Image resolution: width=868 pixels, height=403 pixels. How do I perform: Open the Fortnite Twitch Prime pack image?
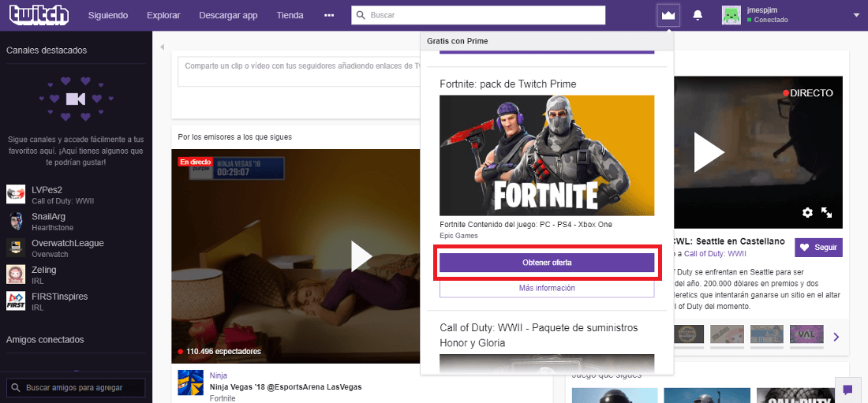point(547,155)
